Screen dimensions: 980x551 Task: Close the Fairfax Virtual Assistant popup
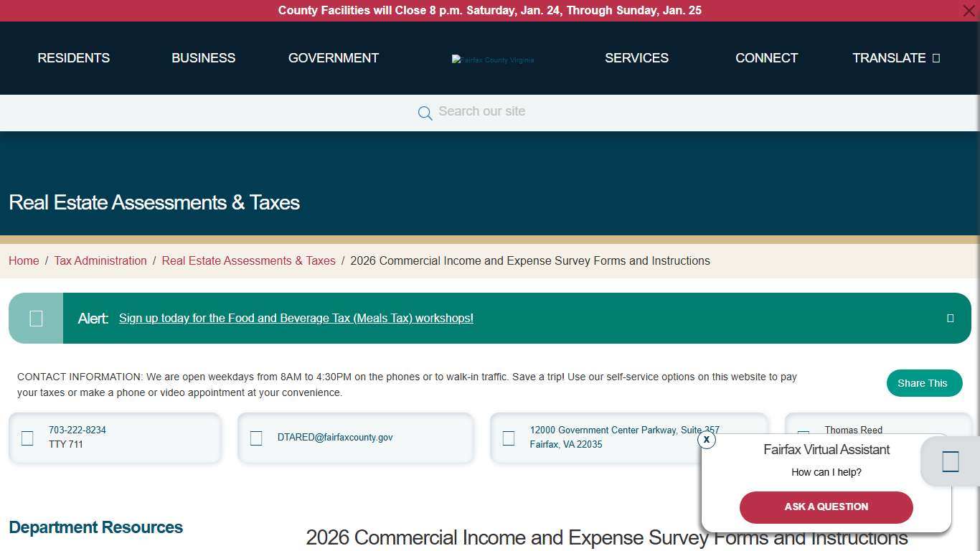coord(706,439)
